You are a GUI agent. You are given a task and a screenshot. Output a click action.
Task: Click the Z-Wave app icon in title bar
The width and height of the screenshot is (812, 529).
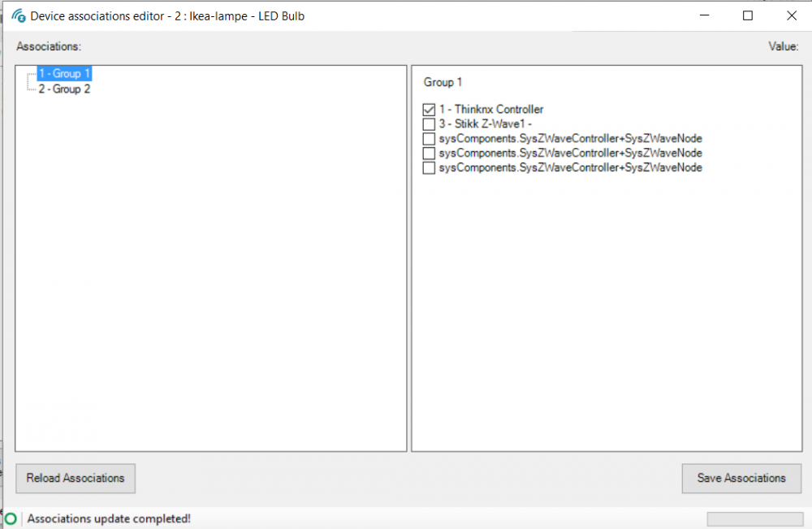click(x=17, y=15)
